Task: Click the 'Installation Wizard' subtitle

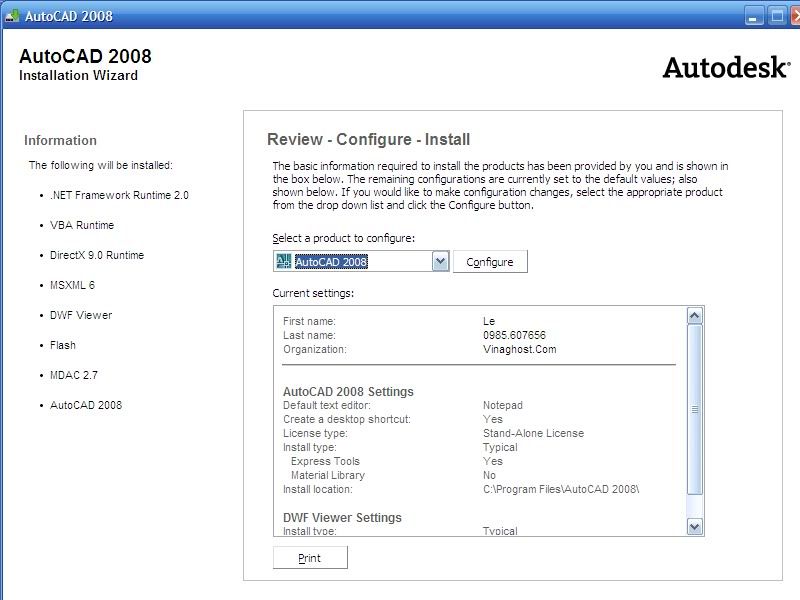Action: [78, 76]
